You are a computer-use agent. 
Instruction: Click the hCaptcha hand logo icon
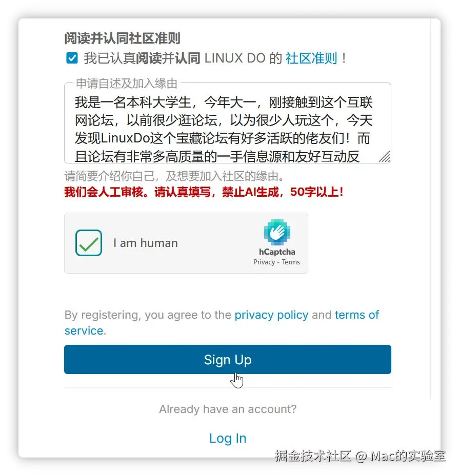point(277,232)
